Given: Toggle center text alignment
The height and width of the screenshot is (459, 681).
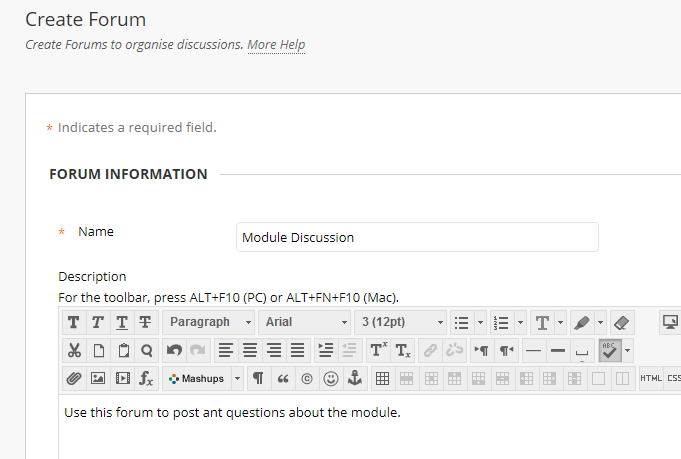Looking at the screenshot, I should [x=250, y=350].
